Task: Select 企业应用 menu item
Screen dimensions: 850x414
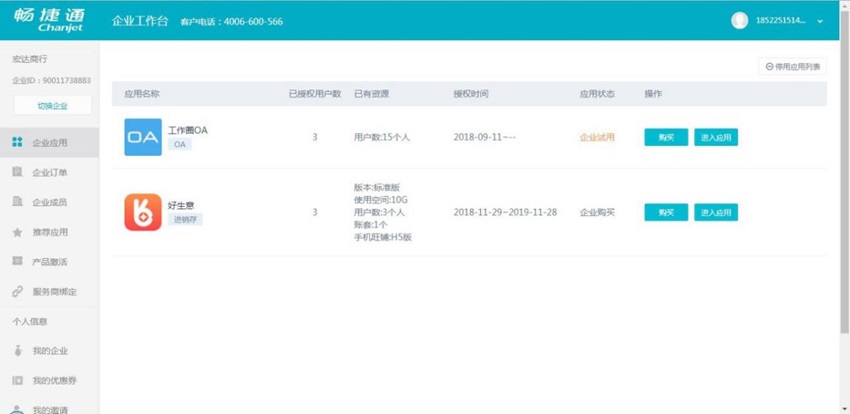Action: point(49,143)
